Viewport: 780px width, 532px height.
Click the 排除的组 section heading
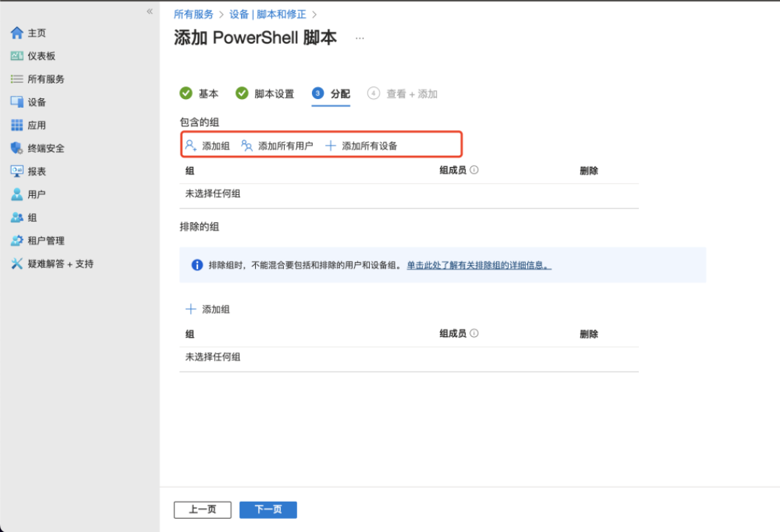tap(200, 227)
